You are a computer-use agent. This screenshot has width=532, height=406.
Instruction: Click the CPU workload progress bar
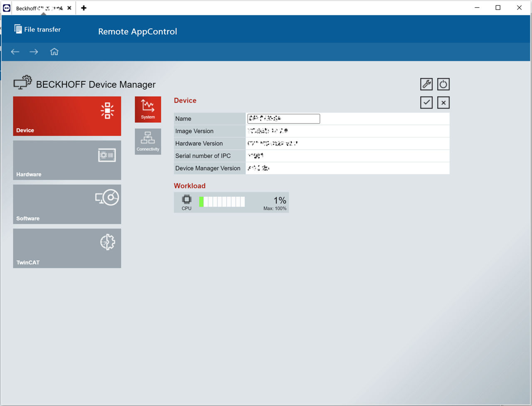[x=222, y=202]
